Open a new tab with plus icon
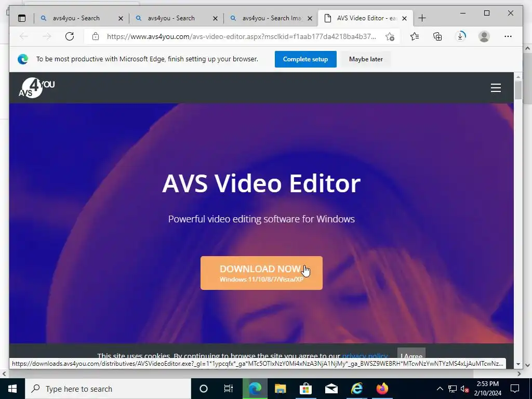 tap(422, 18)
